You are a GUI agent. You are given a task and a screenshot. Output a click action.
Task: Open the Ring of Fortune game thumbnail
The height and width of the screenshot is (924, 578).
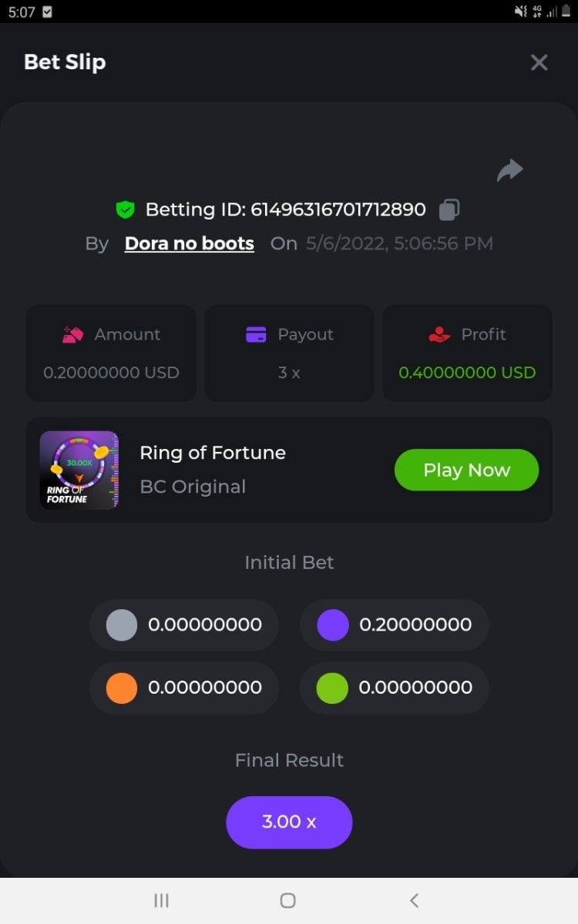click(x=79, y=470)
